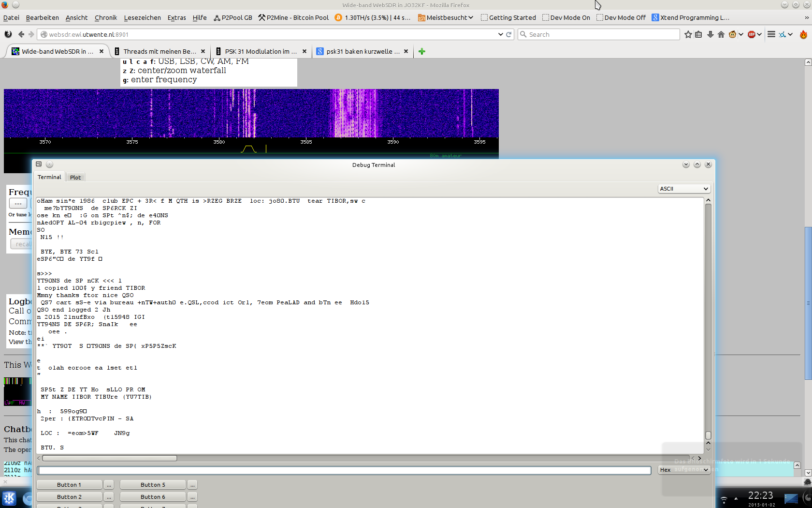Screen dimensions: 812x508
Task: Click the waterfall at 3585 kHz
Action: point(306,113)
